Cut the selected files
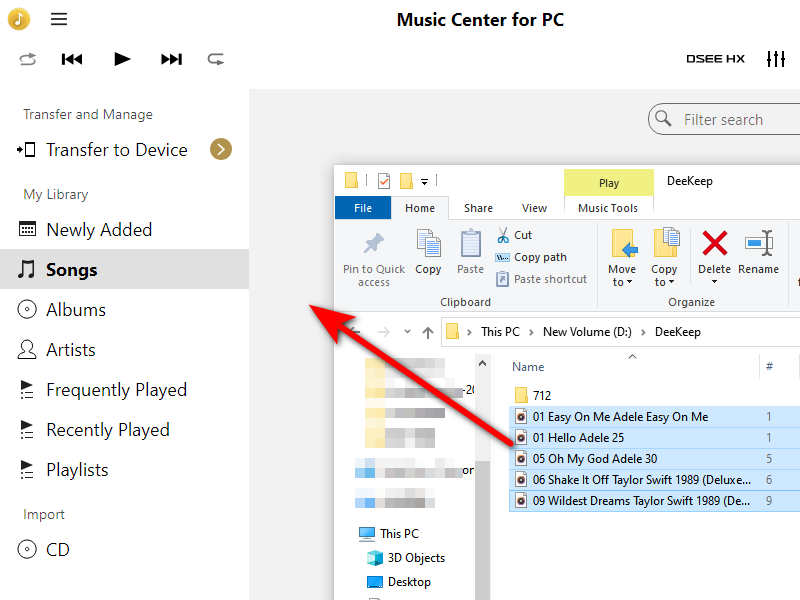 [514, 235]
